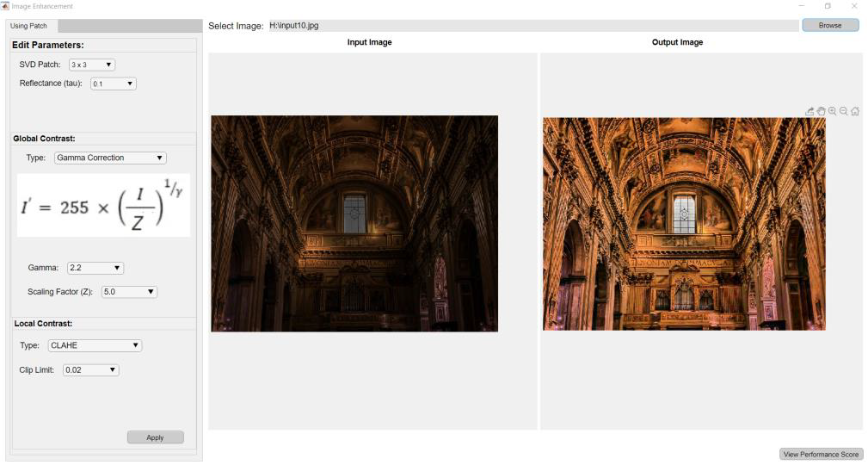Click the Output Image label
Viewport: 868px width, 465px height.
[x=677, y=42]
